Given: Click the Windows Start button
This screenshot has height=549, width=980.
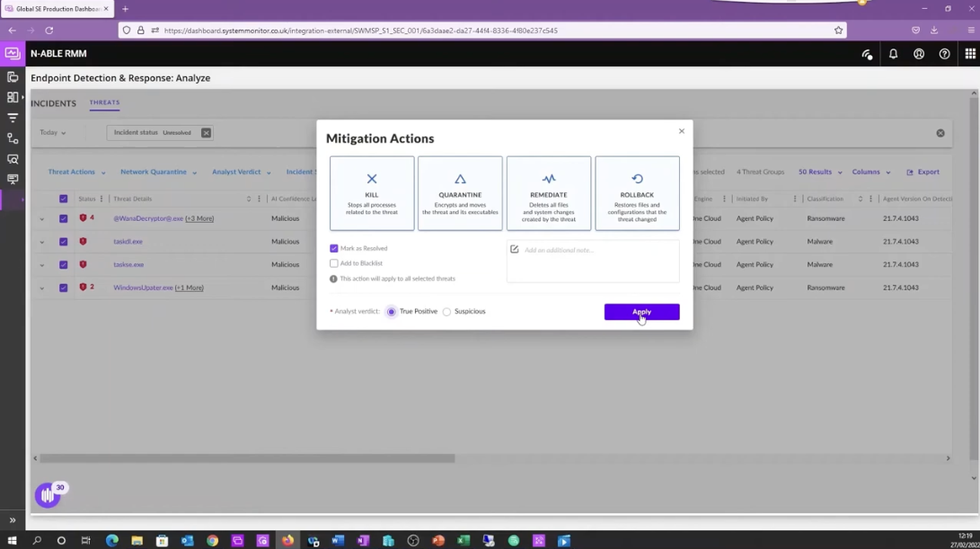Looking at the screenshot, I should (12, 540).
